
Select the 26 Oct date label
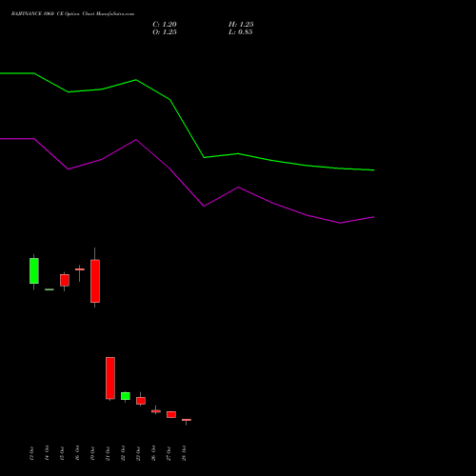[153, 453]
